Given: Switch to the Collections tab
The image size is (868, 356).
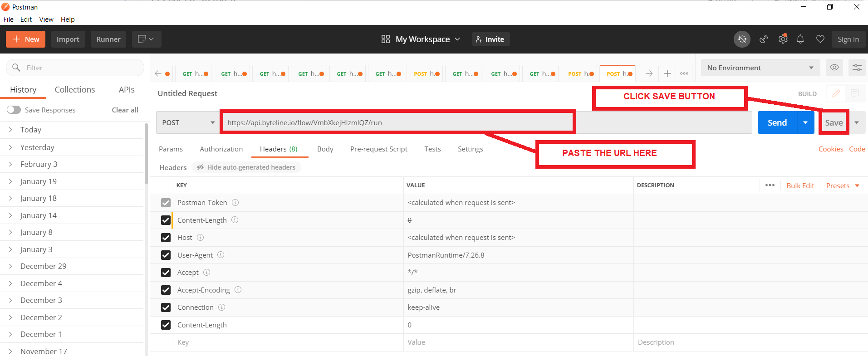Looking at the screenshot, I should pyautogui.click(x=75, y=89).
